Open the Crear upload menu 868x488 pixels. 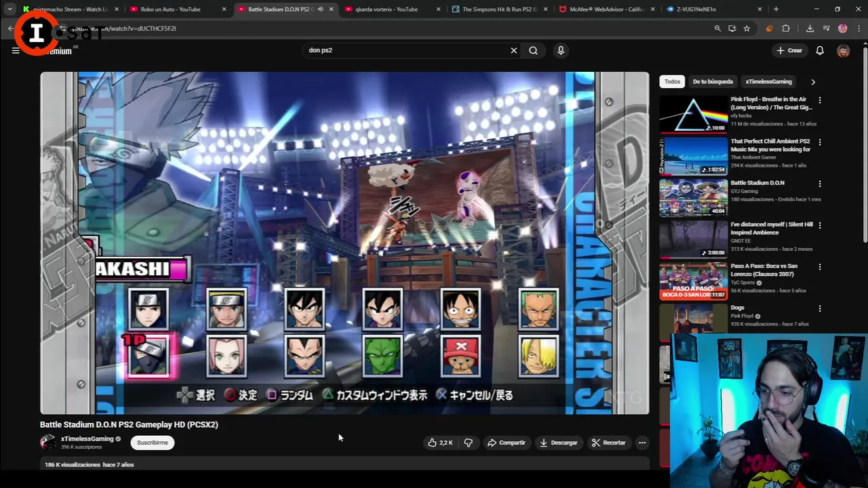point(789,50)
